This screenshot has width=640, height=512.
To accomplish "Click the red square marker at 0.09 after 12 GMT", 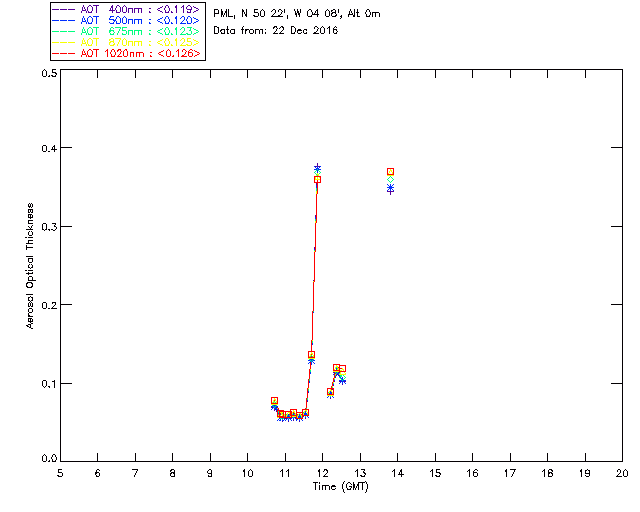I will pyautogui.click(x=330, y=392).
